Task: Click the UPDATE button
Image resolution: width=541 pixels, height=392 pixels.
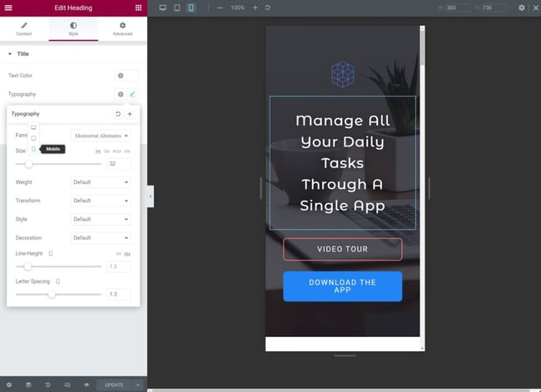Action: pos(114,385)
